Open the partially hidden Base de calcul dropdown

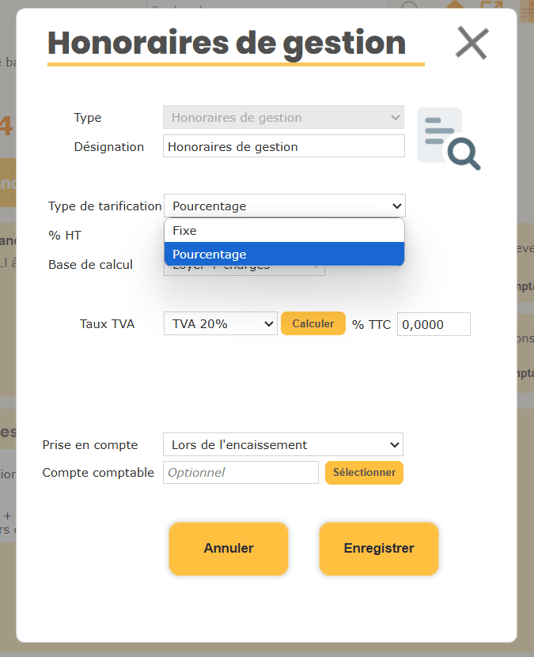244,270
